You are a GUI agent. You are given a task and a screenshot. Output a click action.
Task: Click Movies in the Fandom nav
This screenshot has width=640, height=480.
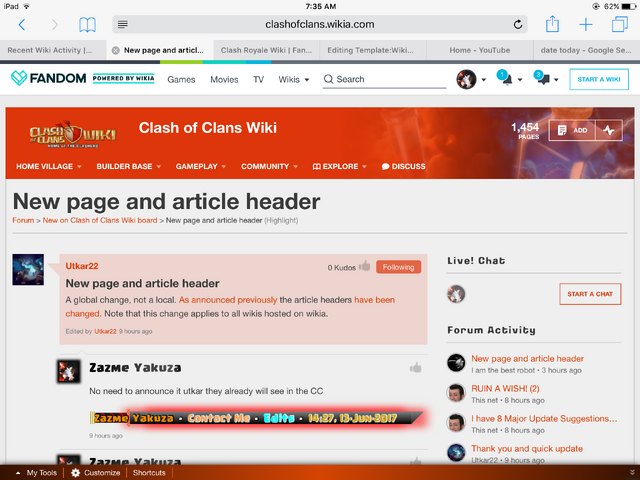click(x=224, y=80)
